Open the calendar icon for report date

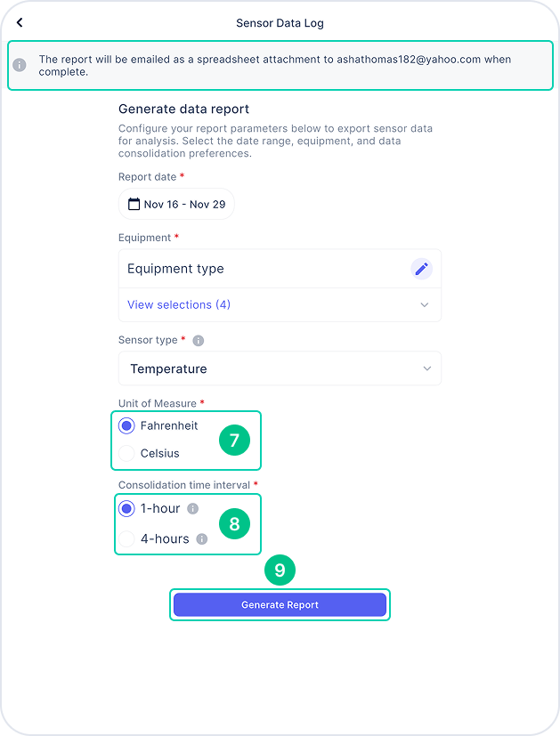(x=134, y=204)
